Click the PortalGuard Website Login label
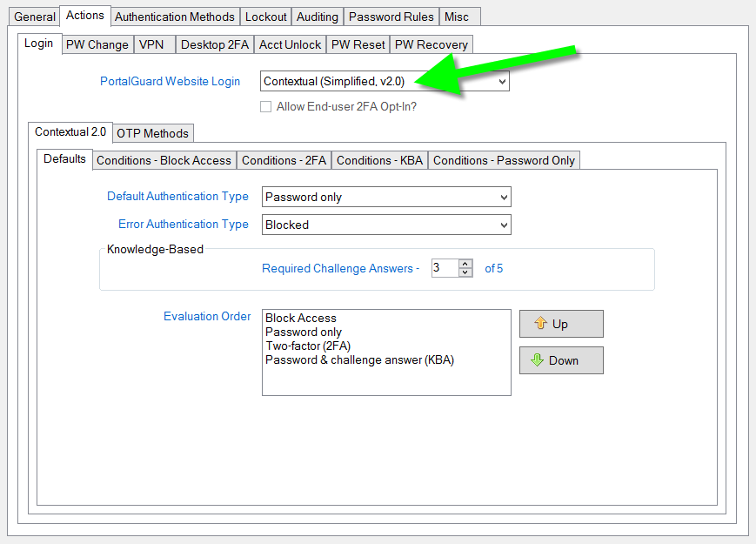756x544 pixels. (171, 82)
